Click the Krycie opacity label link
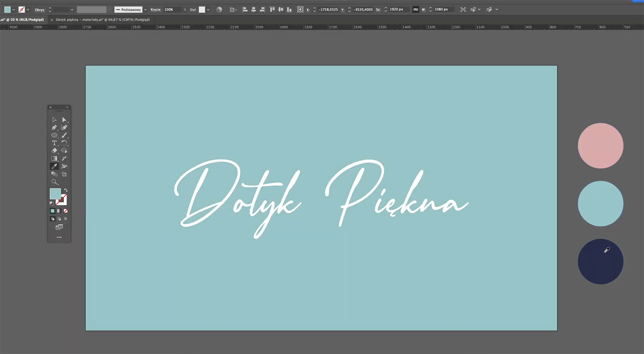 155,9
